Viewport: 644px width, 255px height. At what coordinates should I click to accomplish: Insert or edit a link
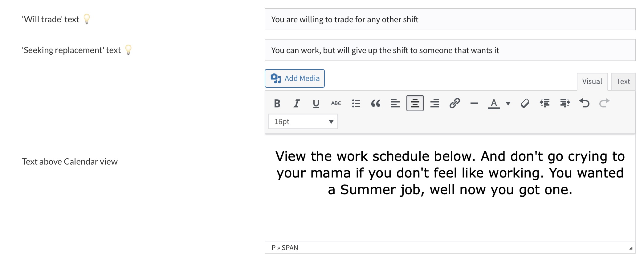(x=454, y=103)
